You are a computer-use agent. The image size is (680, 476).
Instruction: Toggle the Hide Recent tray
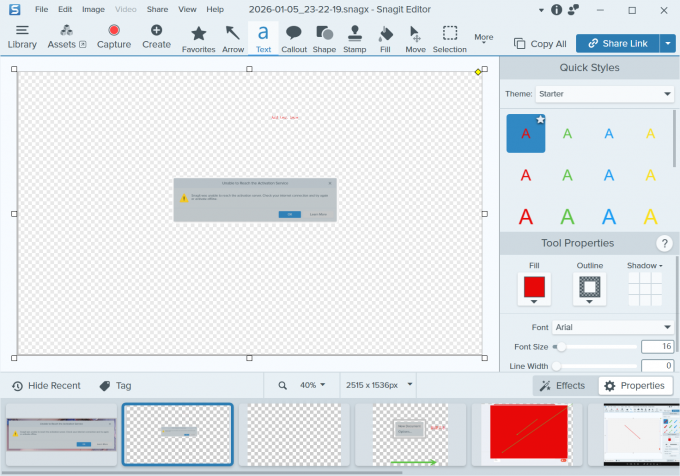pos(46,386)
